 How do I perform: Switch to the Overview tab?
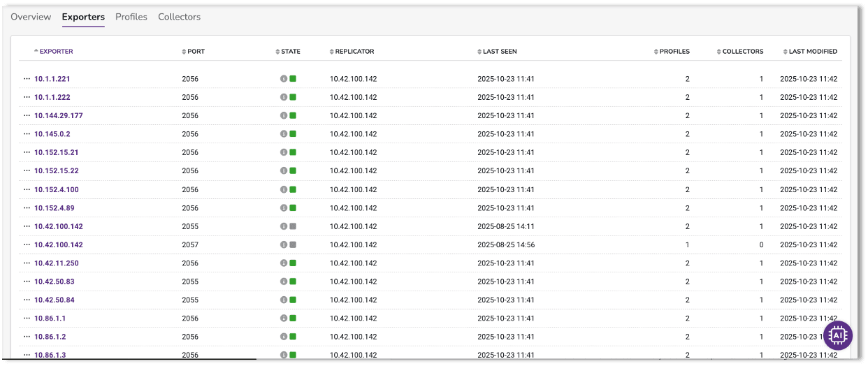tap(31, 17)
